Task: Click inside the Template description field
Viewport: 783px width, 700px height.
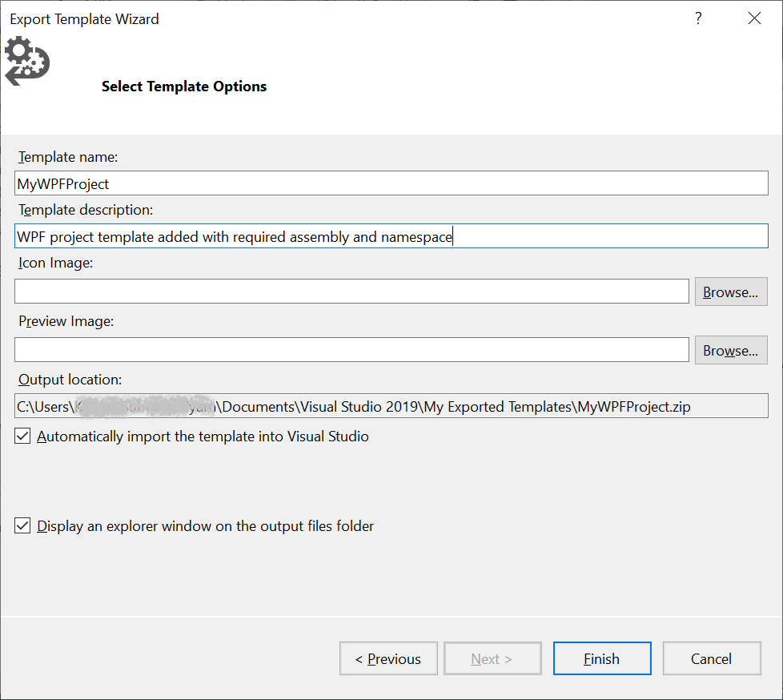Action: pyautogui.click(x=391, y=236)
